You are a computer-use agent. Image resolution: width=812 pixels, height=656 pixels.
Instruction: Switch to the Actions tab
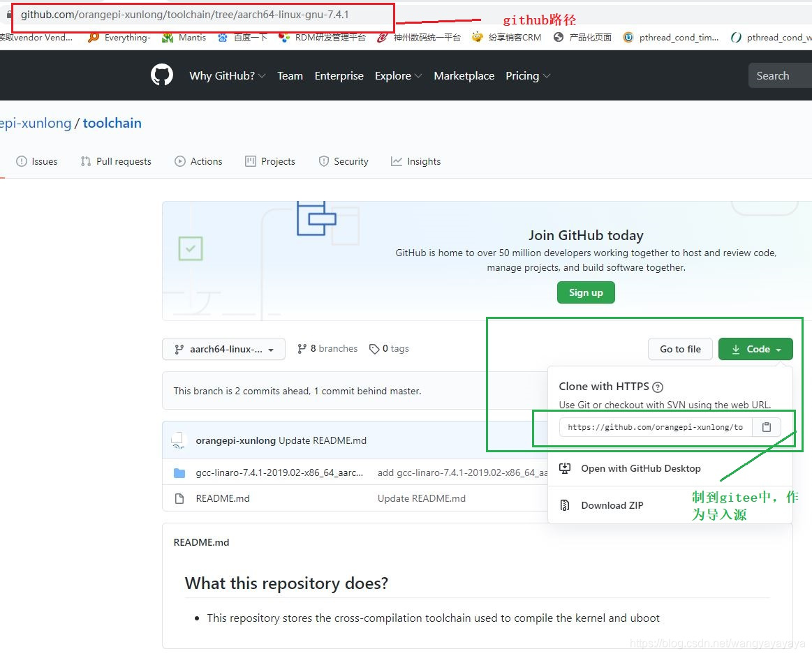coord(198,161)
